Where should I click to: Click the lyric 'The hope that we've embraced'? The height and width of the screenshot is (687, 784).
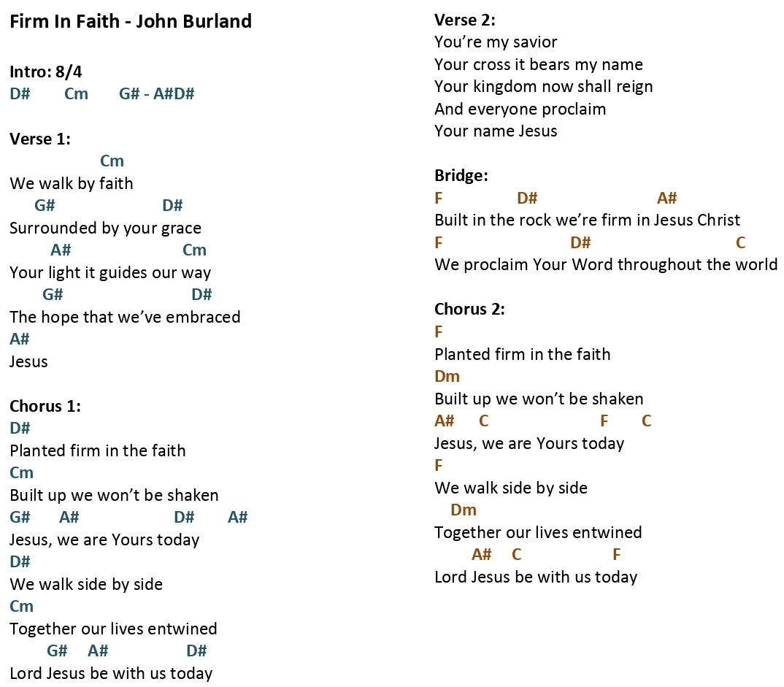click(x=125, y=317)
